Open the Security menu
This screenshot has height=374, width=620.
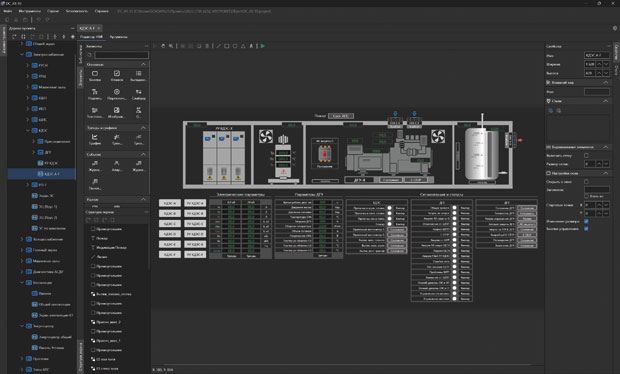coord(77,11)
